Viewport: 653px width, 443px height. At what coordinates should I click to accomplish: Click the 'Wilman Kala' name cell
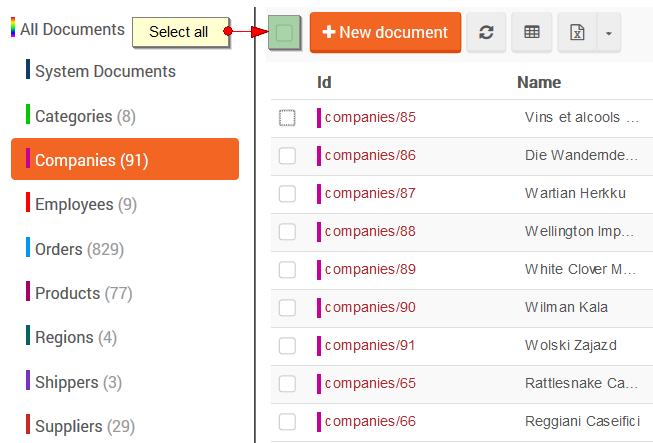[x=566, y=307]
